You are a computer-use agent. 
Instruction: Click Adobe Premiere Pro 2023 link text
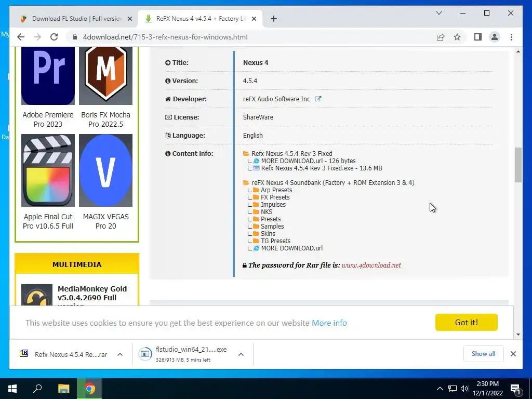pos(48,119)
